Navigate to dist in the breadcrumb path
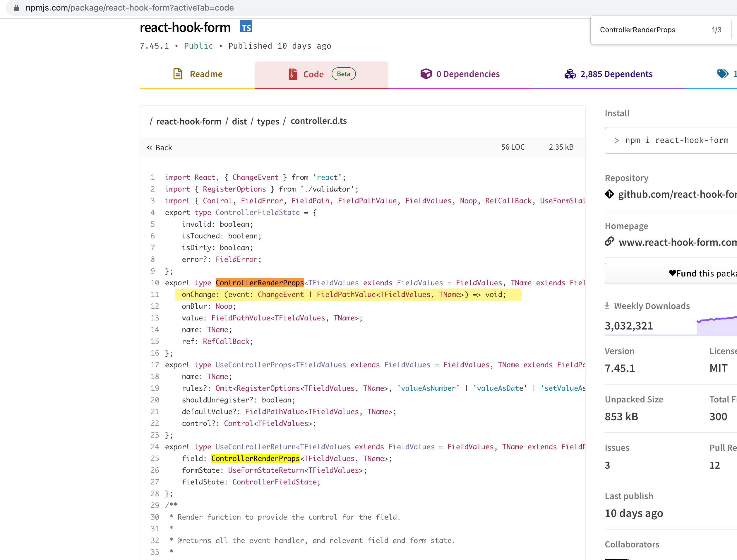This screenshot has width=737, height=560. (239, 121)
